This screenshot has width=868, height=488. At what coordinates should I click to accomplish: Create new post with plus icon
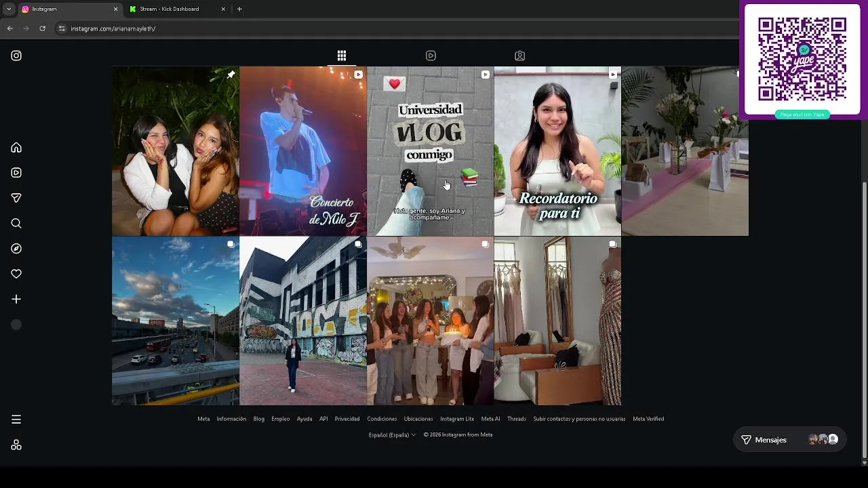(x=16, y=299)
